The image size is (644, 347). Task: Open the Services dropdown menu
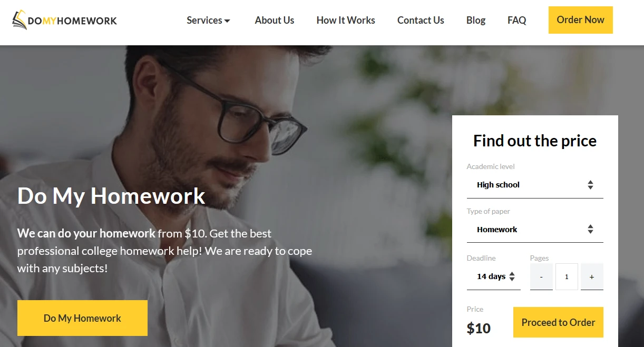point(208,21)
